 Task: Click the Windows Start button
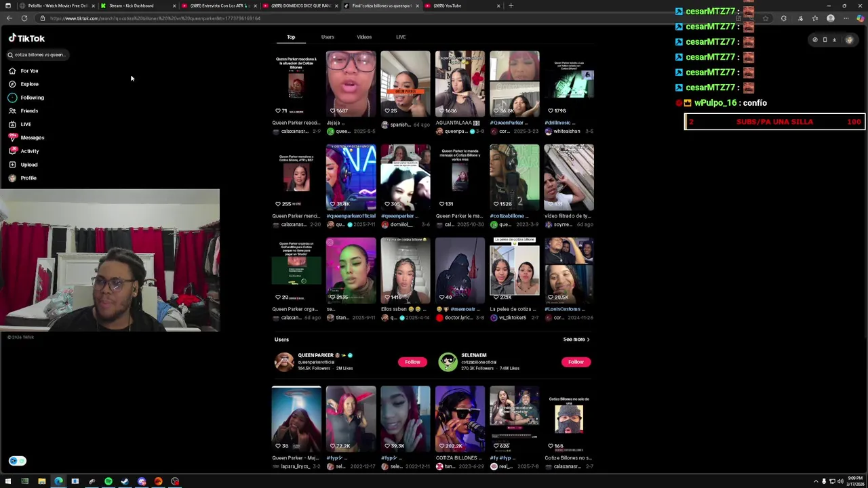8,481
